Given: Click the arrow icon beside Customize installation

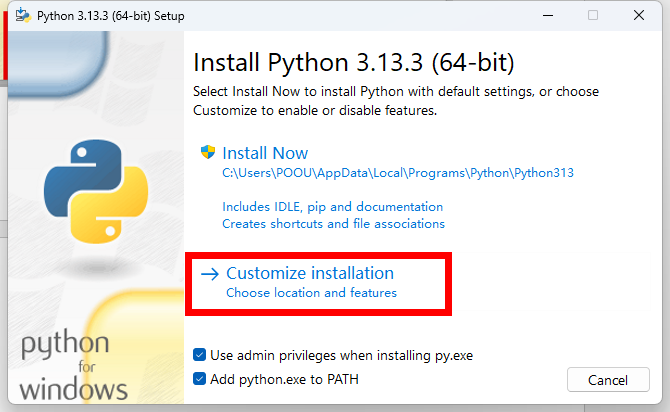Looking at the screenshot, I should point(210,274).
